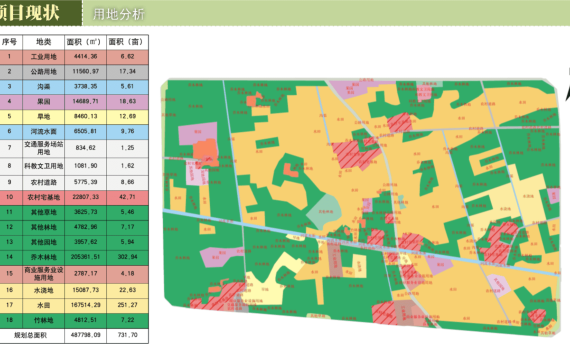The image size is (570, 360).
Task: Click the 项目现状 heading text
Action: click(30, 13)
